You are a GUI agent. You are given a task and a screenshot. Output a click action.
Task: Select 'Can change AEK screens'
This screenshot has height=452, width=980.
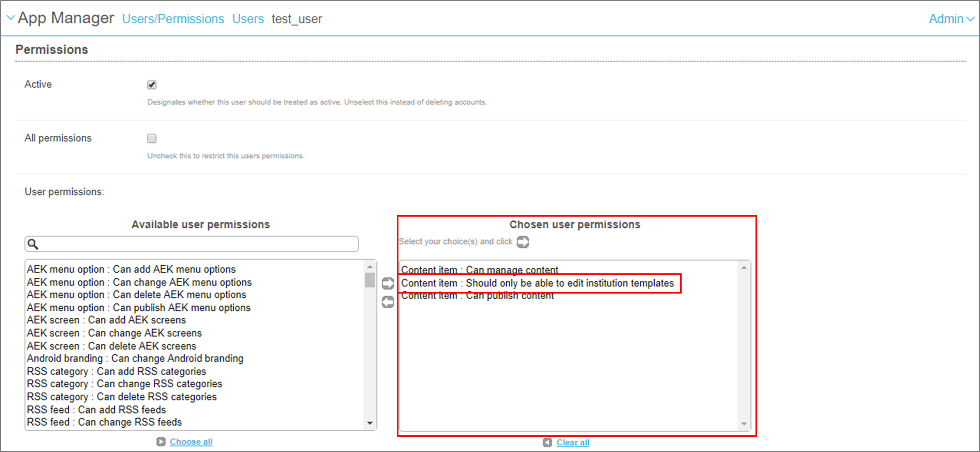pyautogui.click(x=114, y=333)
